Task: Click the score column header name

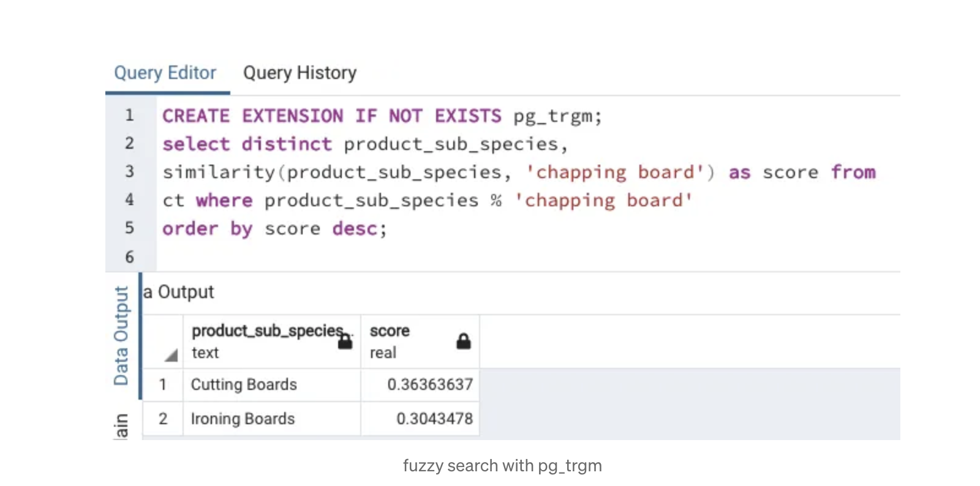Action: 390,331
